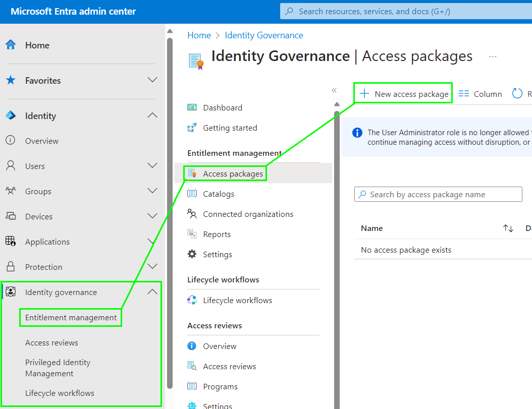Image resolution: width=532 pixels, height=409 pixels.
Task: Click the Dashboard icon in side menu
Action: pos(192,107)
